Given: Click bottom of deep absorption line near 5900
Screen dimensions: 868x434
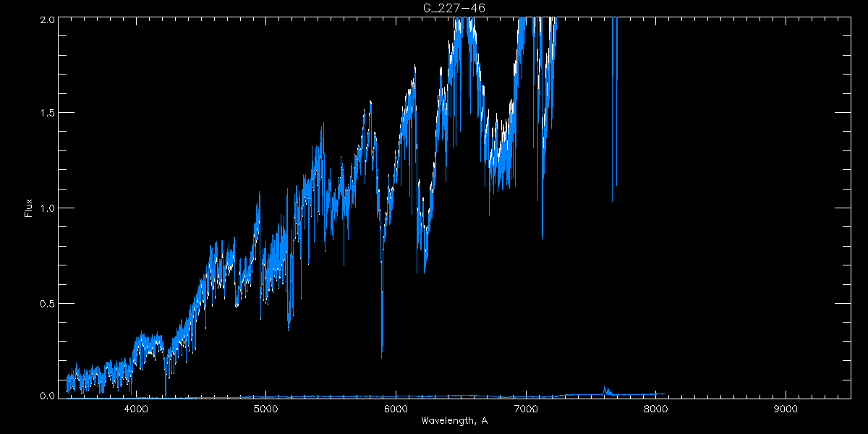Looking at the screenshot, I should point(382,354).
